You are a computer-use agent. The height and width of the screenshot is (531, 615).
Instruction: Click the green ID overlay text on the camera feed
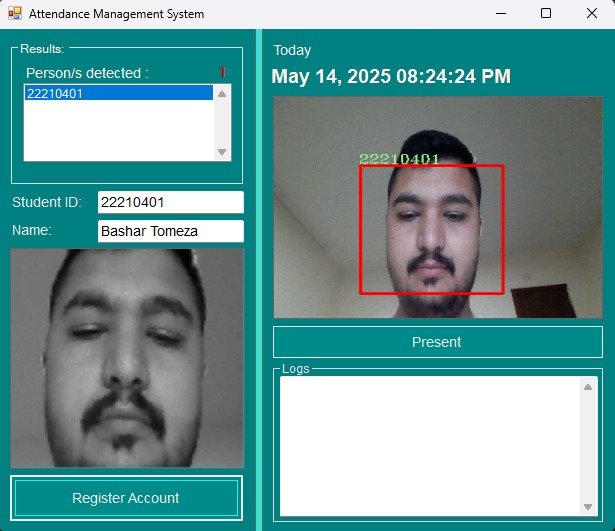(399, 158)
